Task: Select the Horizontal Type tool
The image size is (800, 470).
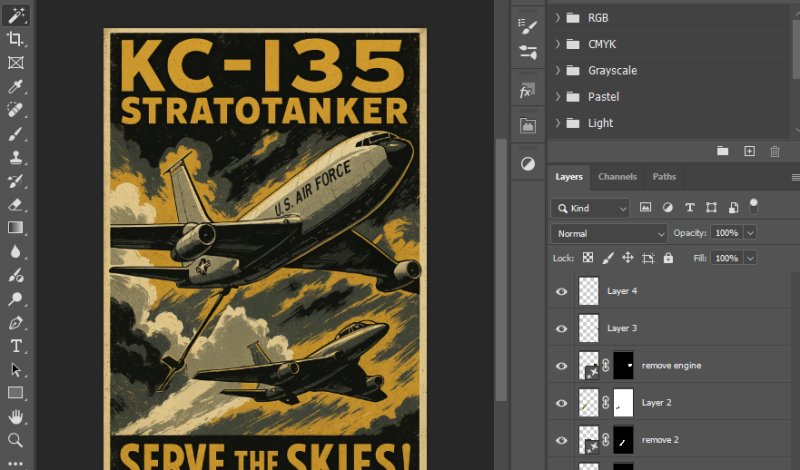Action: point(16,346)
